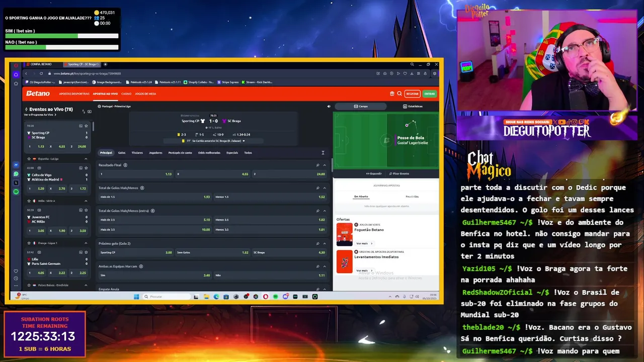Screen dimensions: 644x362
Task: Switch to the Pontapés de canto tab
Action: pos(180,153)
